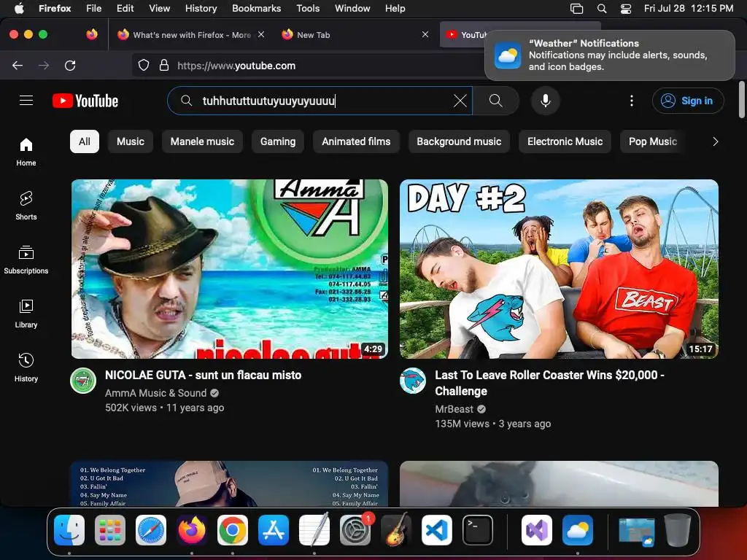Screen dimensions: 747x560
Task: Open YouTube settings three-dot menu
Action: [632, 101]
